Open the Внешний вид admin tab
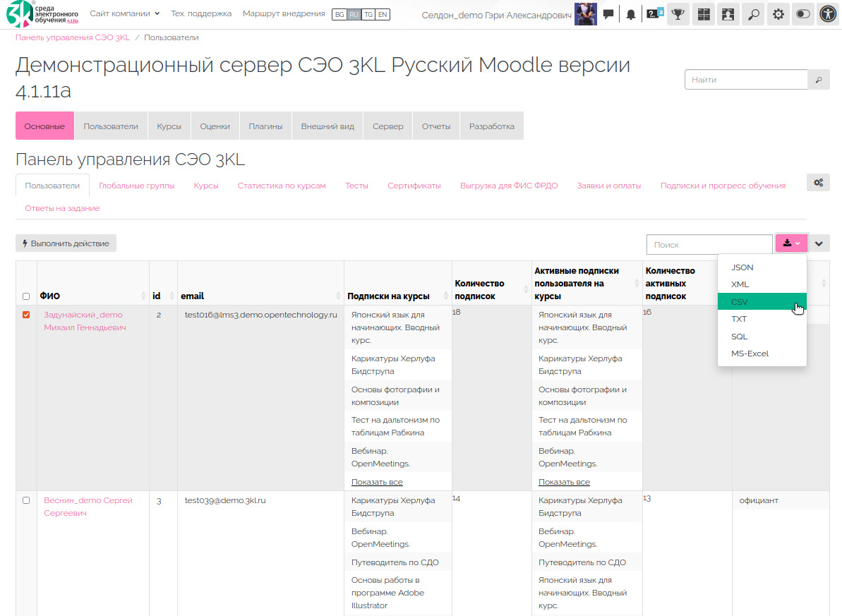The width and height of the screenshot is (842, 616). click(x=327, y=126)
